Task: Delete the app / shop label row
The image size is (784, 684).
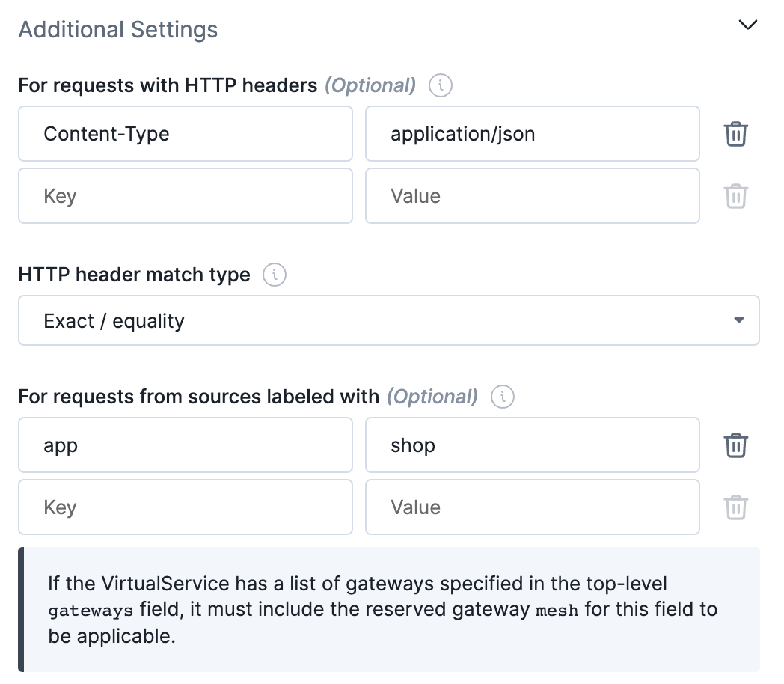Action: [736, 445]
